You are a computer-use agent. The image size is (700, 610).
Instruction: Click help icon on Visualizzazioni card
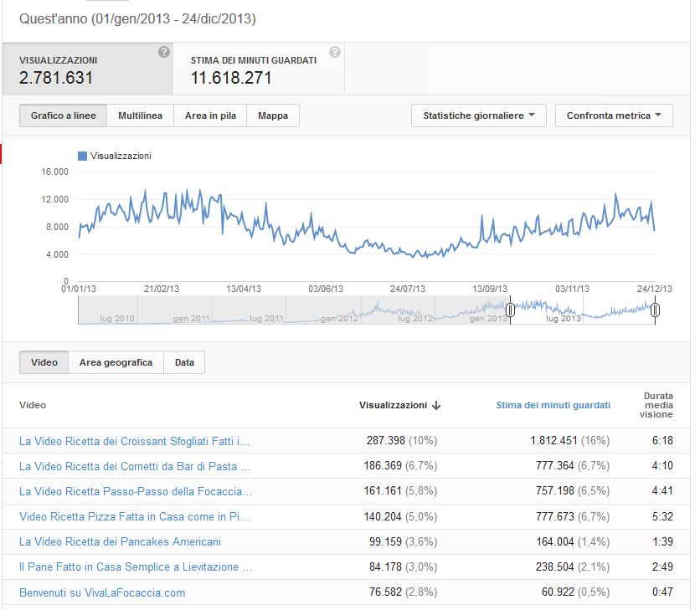pyautogui.click(x=164, y=52)
